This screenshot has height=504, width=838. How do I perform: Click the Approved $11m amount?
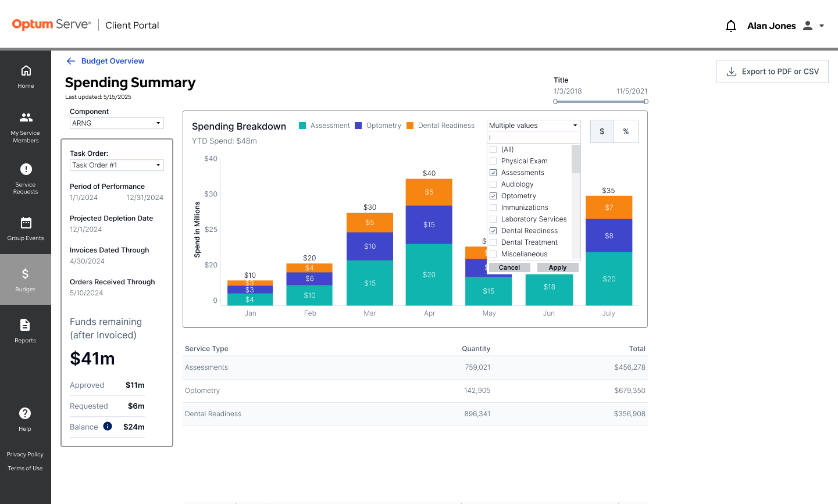(135, 385)
